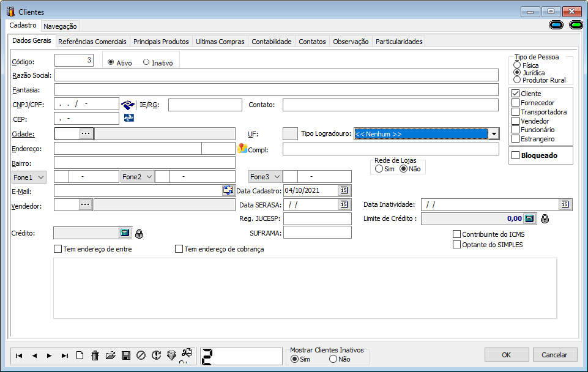Open the Observação tab
588x372 pixels.
pos(351,42)
